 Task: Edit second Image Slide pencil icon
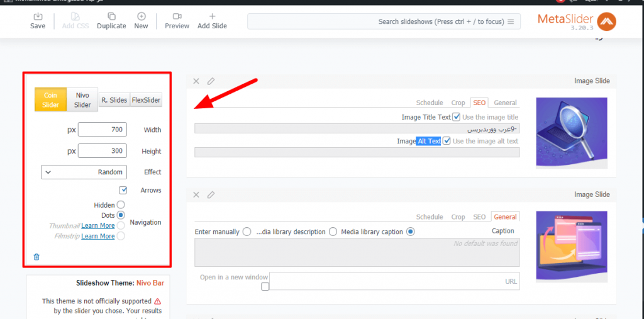pos(211,194)
